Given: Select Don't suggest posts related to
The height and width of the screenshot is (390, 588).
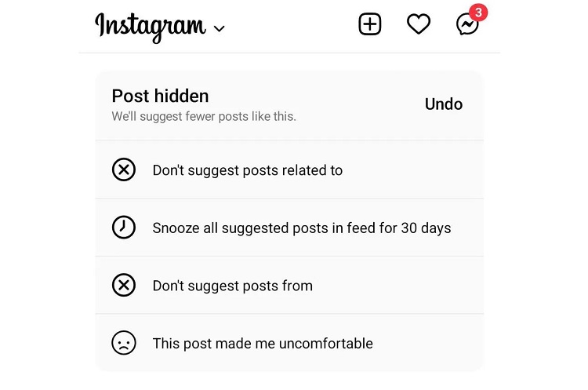Looking at the screenshot, I should coord(289,169).
